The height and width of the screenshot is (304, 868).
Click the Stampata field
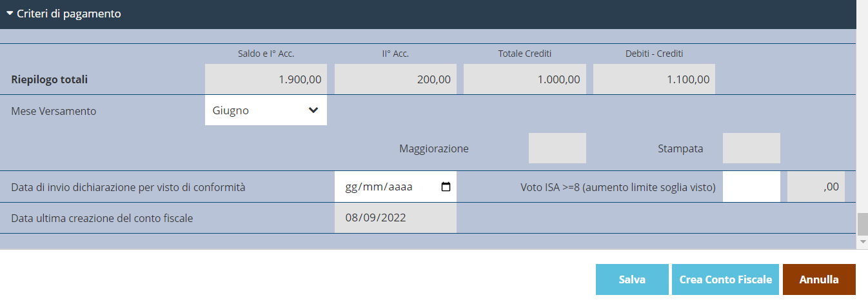[751, 148]
